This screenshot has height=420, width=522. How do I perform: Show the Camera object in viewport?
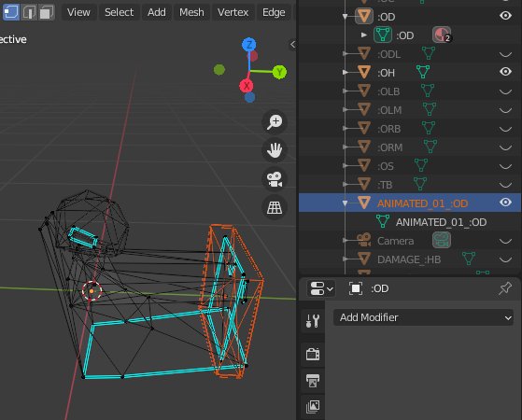pyautogui.click(x=505, y=242)
